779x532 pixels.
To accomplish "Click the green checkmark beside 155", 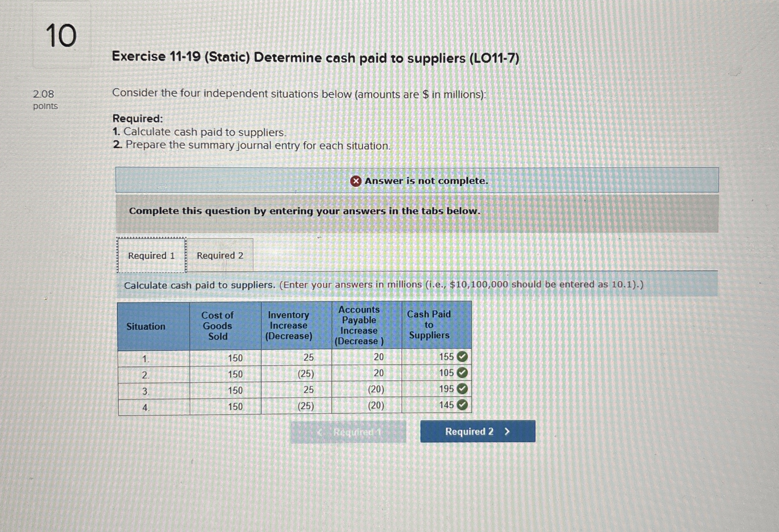I will coord(463,357).
